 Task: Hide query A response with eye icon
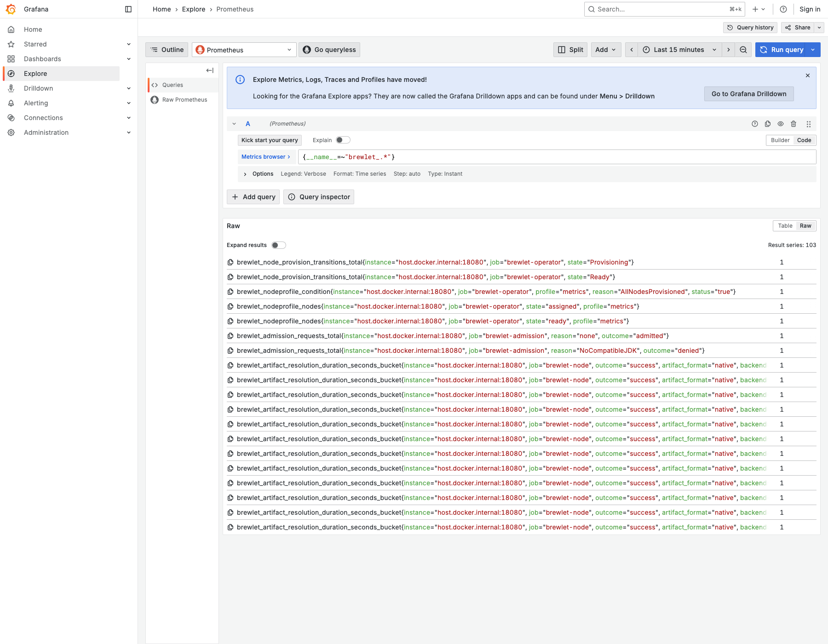click(781, 124)
